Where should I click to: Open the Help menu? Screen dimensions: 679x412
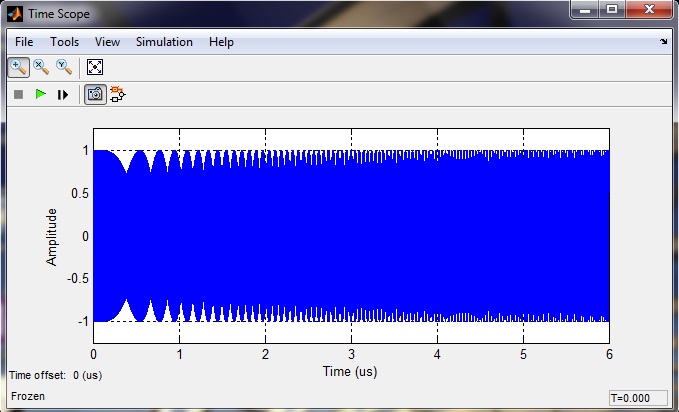221,42
